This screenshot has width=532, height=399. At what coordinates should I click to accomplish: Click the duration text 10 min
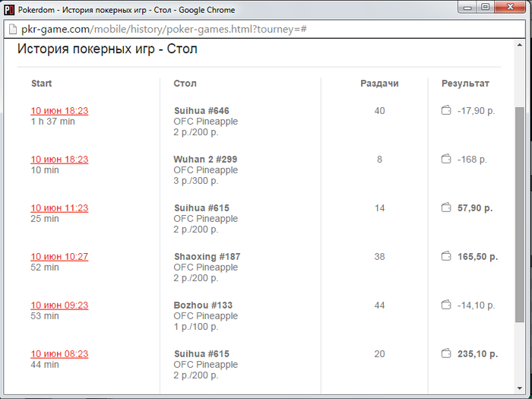point(45,170)
